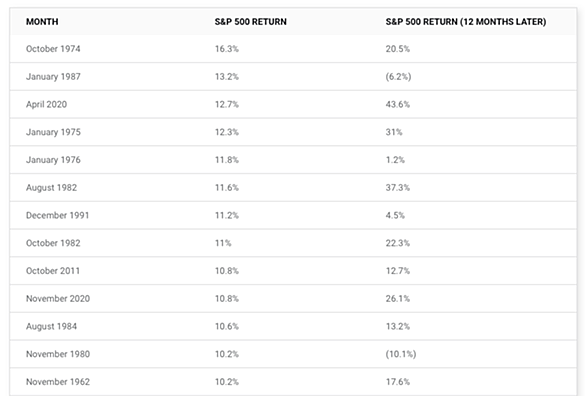Select the January 1987 month cell

(x=53, y=77)
